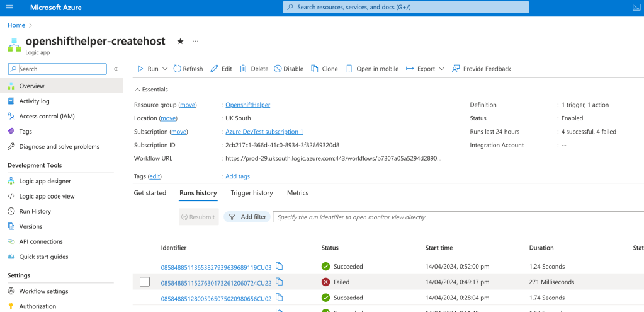Click the Logic app code view icon
644x312 pixels.
coord(11,196)
